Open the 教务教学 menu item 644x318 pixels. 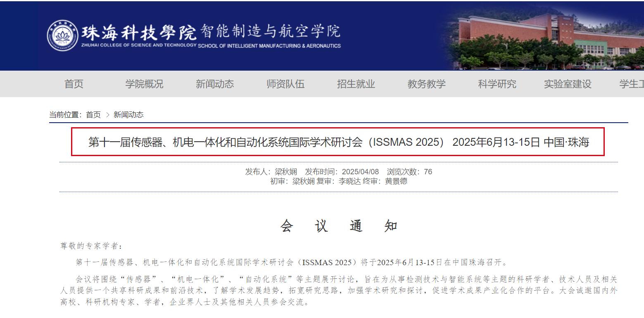pyautogui.click(x=427, y=84)
